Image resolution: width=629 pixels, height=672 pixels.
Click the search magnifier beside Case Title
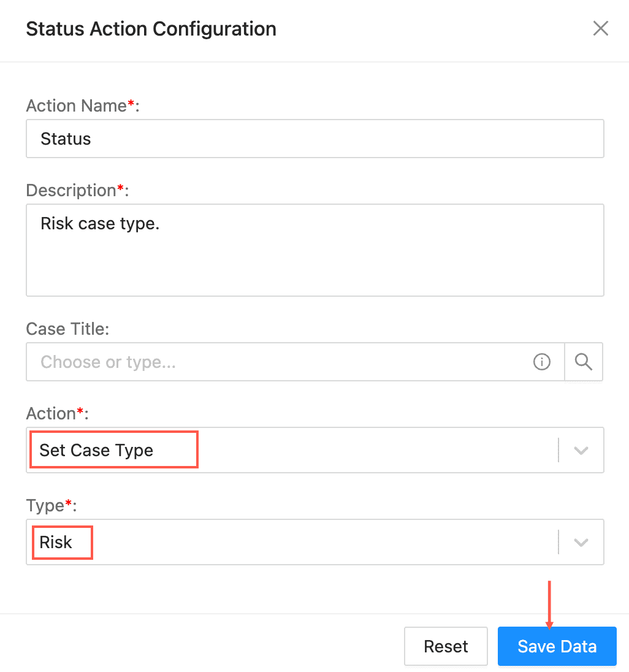pos(584,362)
